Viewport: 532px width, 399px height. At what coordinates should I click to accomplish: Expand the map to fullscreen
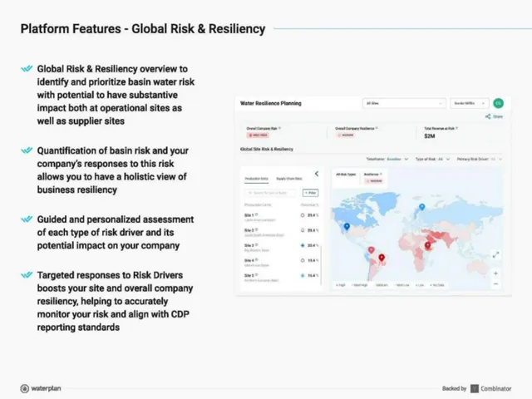[495, 254]
